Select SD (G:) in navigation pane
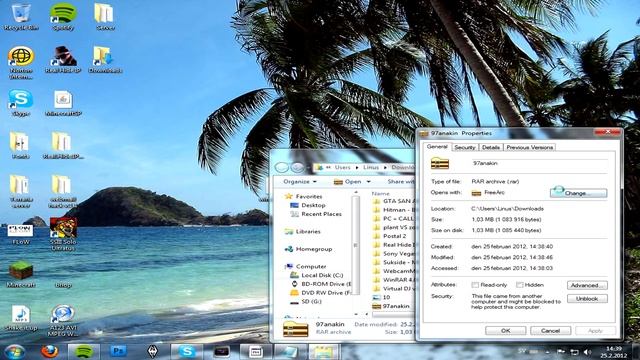The width and height of the screenshot is (640, 360). pos(306,301)
